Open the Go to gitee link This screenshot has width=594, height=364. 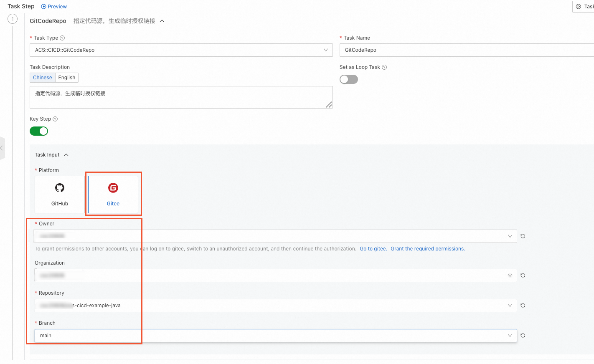click(373, 249)
